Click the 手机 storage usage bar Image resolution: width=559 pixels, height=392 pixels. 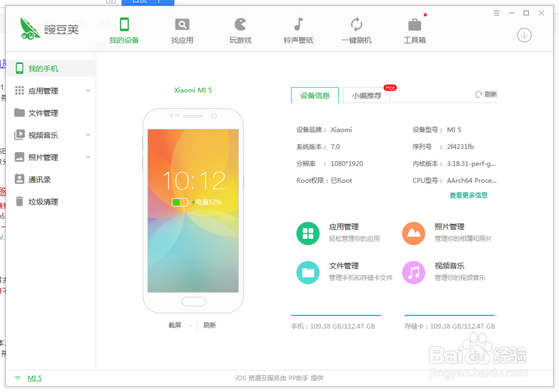(x=337, y=315)
